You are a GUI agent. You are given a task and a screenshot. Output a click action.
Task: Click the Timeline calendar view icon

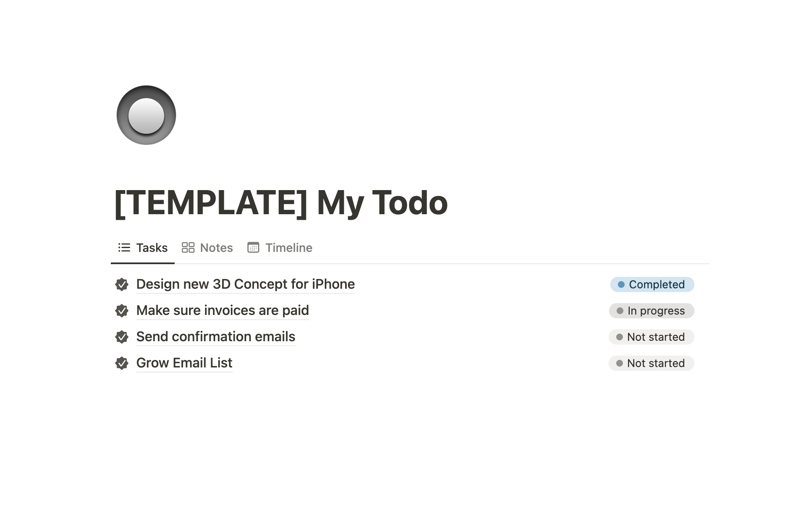tap(253, 248)
